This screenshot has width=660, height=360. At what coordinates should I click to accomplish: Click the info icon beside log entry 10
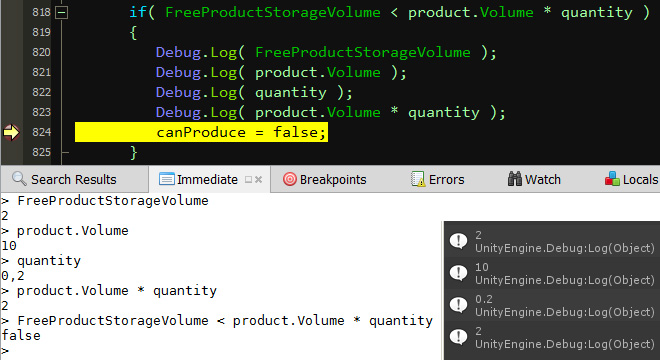coord(458,273)
